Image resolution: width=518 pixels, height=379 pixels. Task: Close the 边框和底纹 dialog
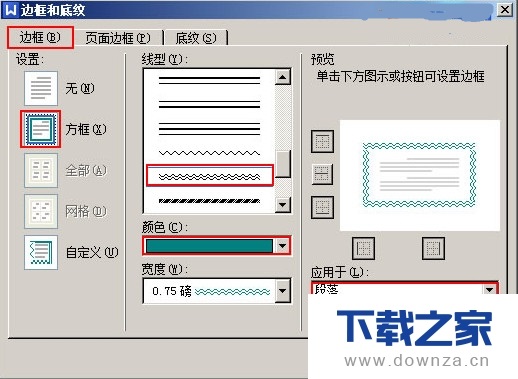pos(505,10)
